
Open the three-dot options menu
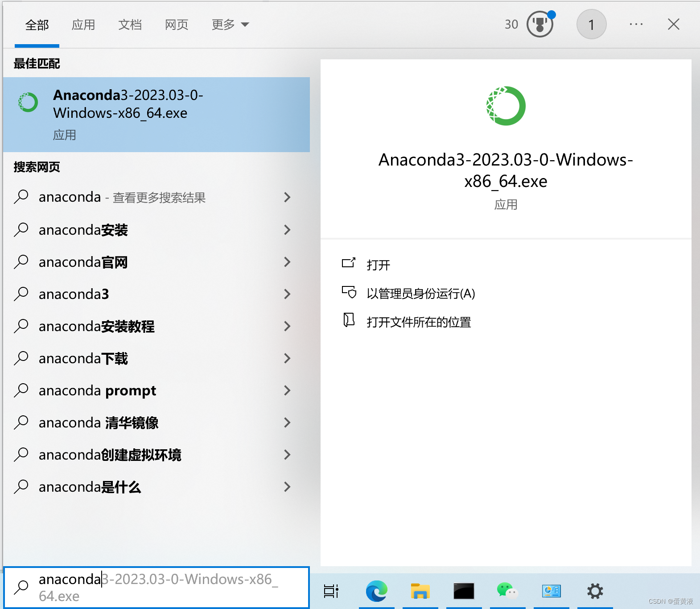[636, 24]
